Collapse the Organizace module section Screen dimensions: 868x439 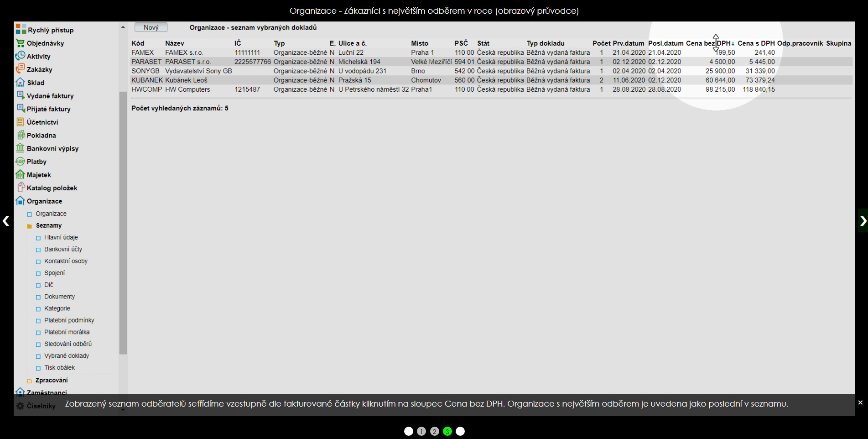click(20, 201)
